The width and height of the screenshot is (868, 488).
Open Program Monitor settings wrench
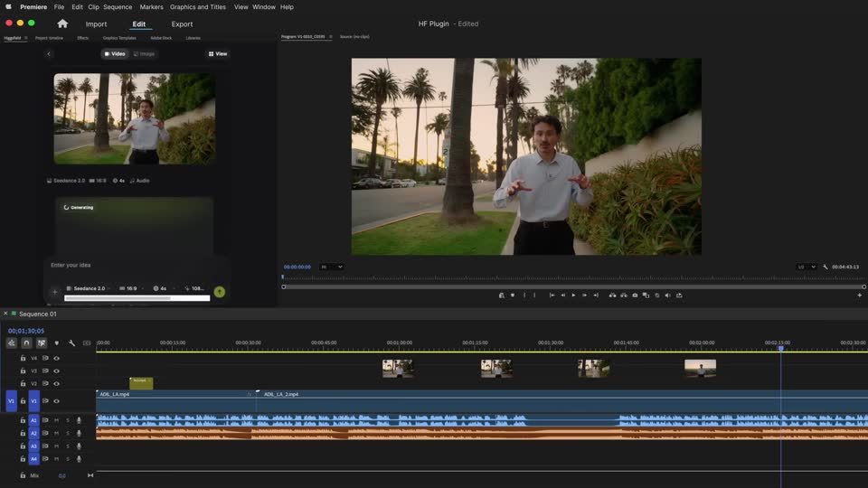(826, 267)
